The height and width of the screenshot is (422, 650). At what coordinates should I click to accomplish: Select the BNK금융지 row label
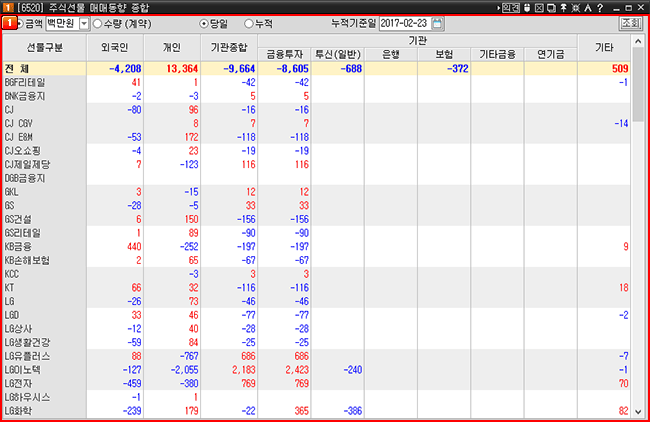[x=25, y=96]
